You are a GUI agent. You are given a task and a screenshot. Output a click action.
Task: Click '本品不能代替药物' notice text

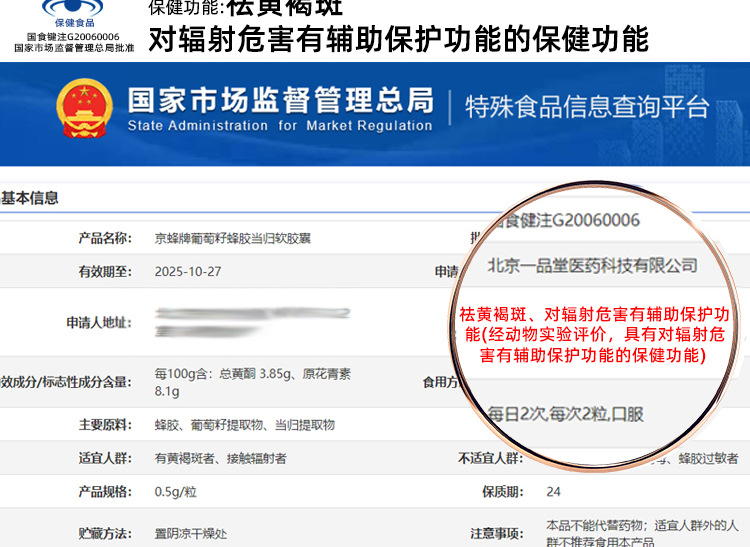coord(594,525)
